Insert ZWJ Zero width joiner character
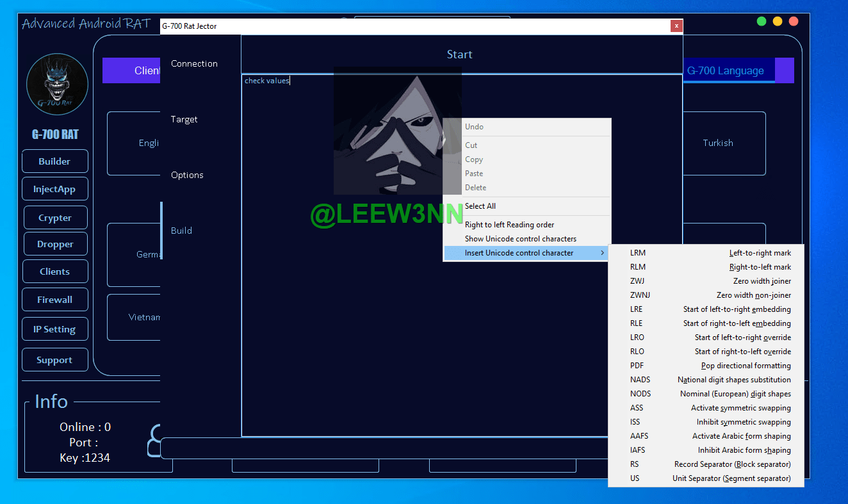 click(x=705, y=281)
